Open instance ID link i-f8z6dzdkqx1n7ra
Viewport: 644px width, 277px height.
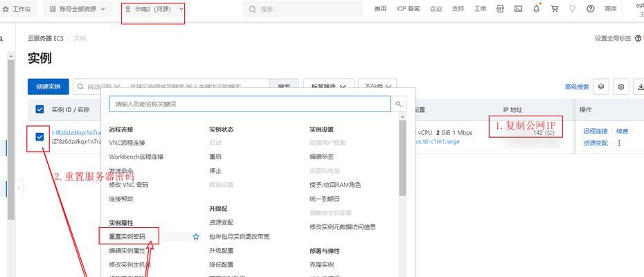[76, 133]
